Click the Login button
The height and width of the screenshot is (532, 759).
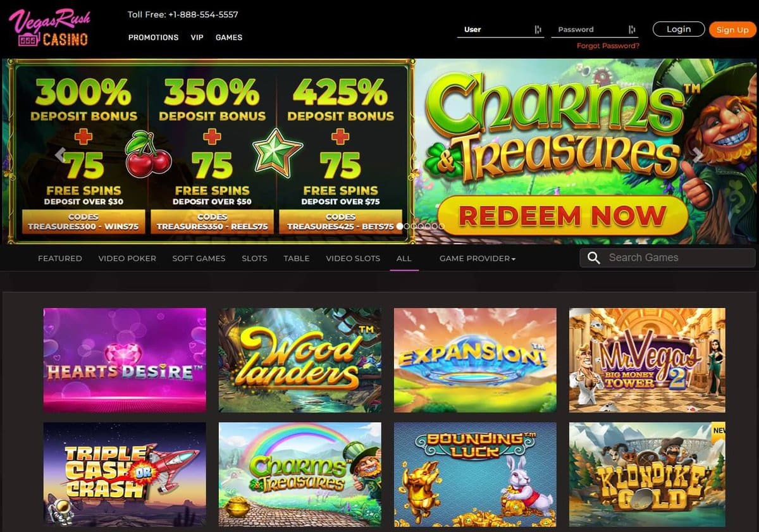pyautogui.click(x=679, y=29)
